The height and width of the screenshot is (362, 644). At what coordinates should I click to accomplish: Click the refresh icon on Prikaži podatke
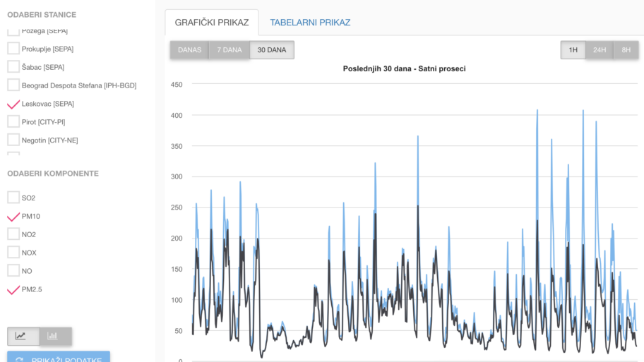pyautogui.click(x=20, y=359)
